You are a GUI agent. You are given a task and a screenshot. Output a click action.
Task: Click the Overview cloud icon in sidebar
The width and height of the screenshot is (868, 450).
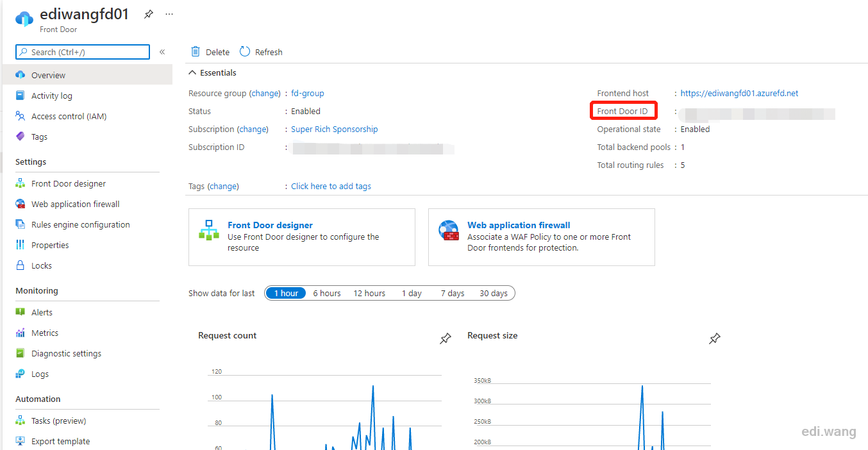[20, 75]
